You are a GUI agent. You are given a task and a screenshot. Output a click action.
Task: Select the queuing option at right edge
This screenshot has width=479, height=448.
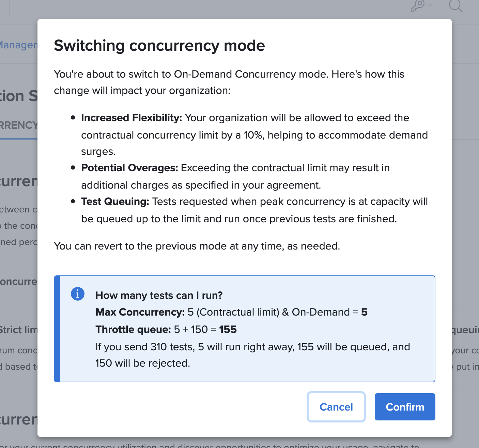click(x=465, y=330)
